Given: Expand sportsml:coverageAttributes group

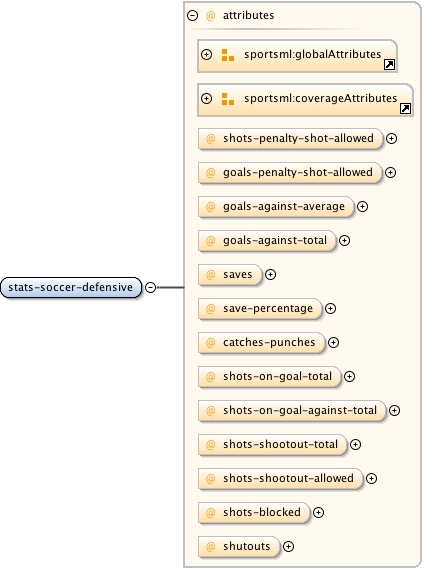Looking at the screenshot, I should coord(206,98).
